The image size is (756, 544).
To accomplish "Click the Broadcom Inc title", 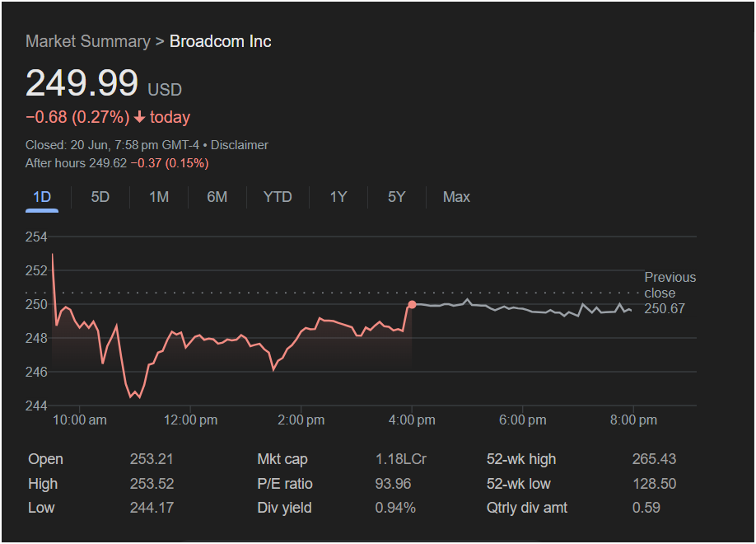I will [x=221, y=41].
